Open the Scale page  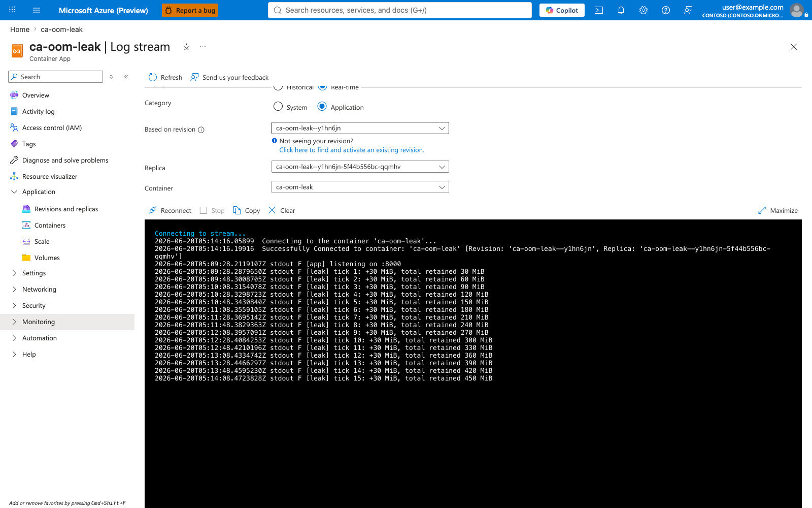pyautogui.click(x=42, y=241)
